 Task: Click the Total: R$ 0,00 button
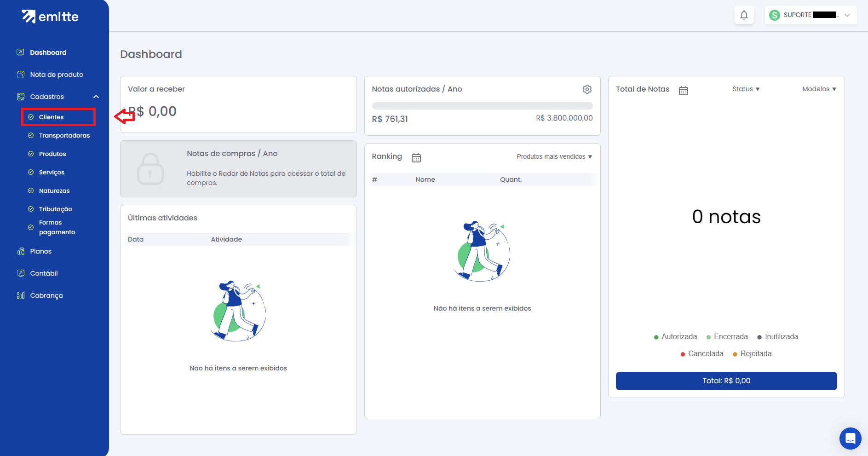pos(726,381)
